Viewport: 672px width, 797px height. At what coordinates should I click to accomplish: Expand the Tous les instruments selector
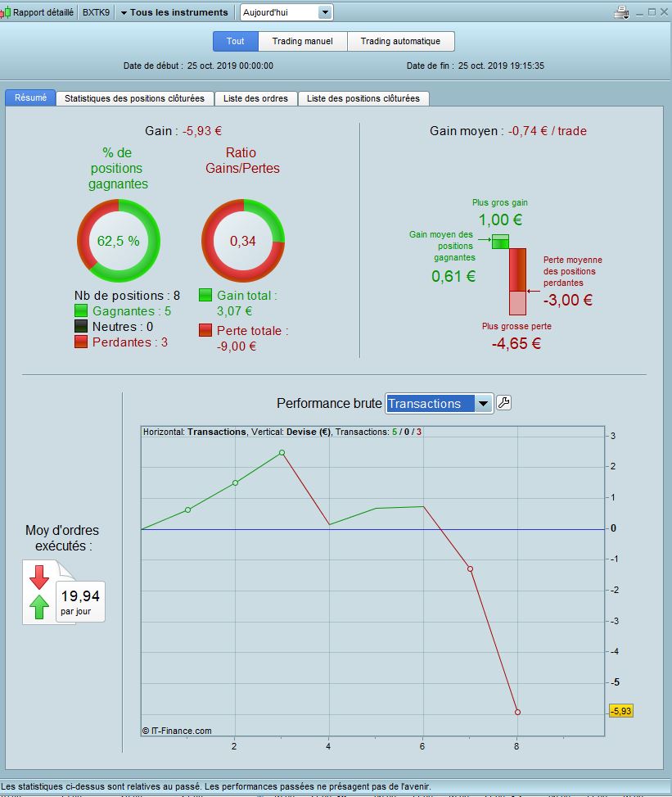(x=174, y=12)
